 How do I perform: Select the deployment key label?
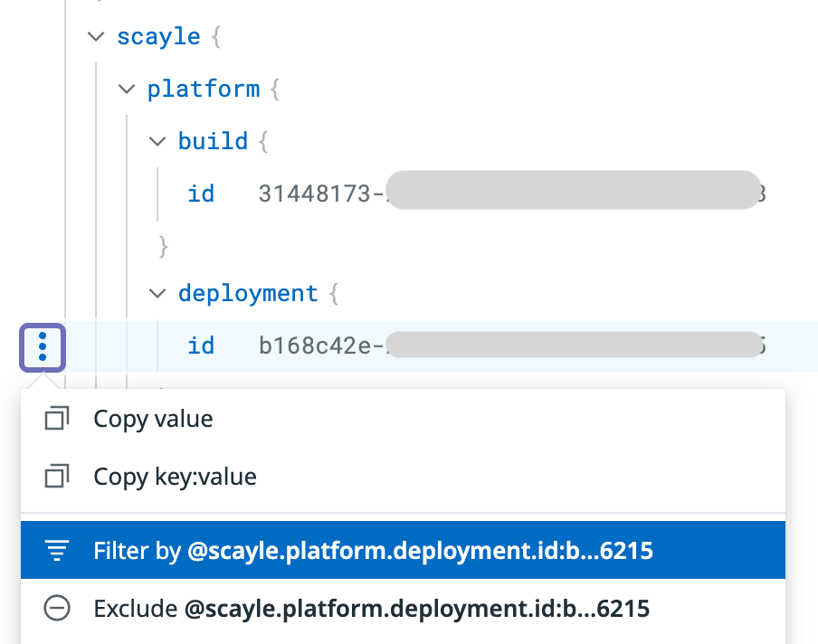point(248,293)
